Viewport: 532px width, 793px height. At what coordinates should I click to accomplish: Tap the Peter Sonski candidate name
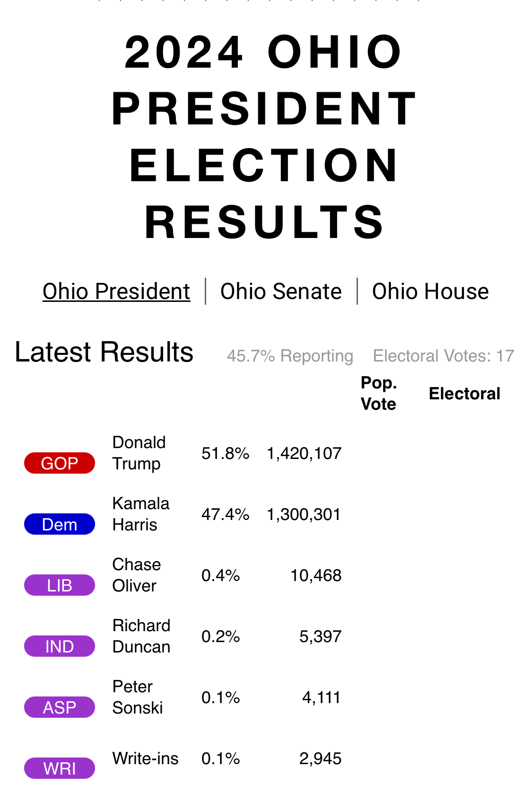point(137,697)
